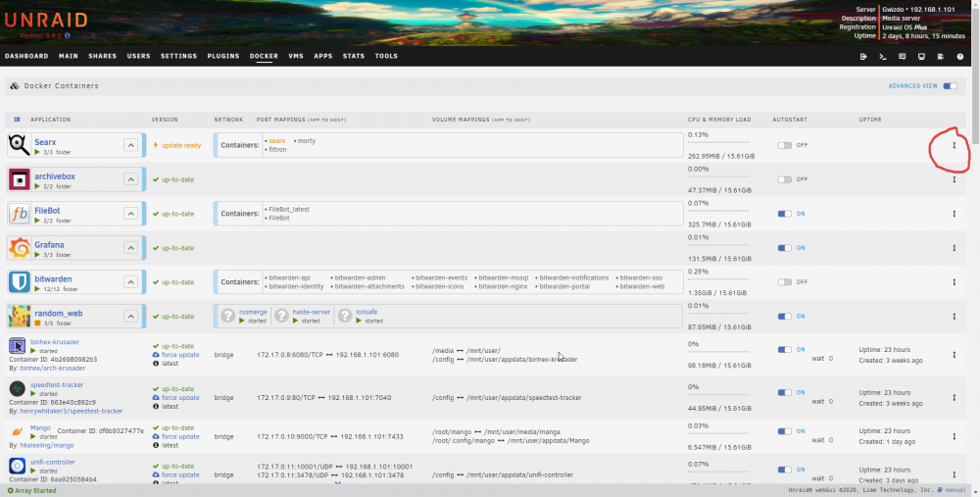
Task: Open the three-dot menu for Searx row
Action: (x=955, y=145)
